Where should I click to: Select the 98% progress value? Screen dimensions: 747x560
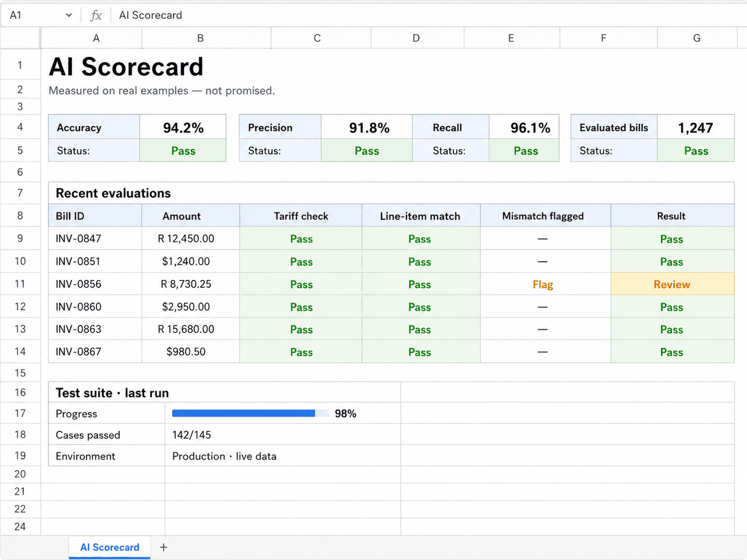(x=345, y=414)
